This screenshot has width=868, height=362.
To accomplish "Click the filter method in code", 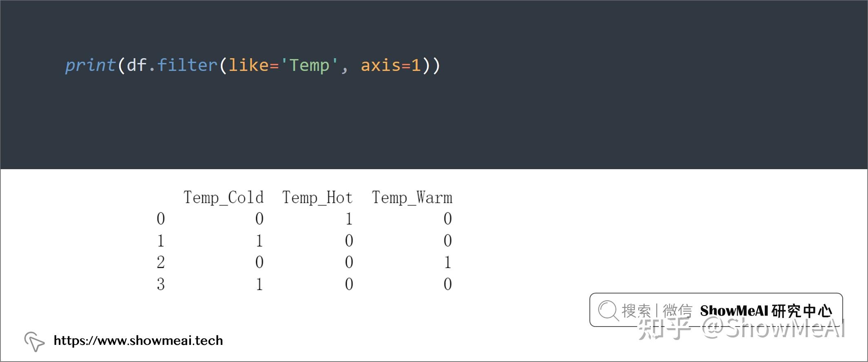I will point(187,65).
